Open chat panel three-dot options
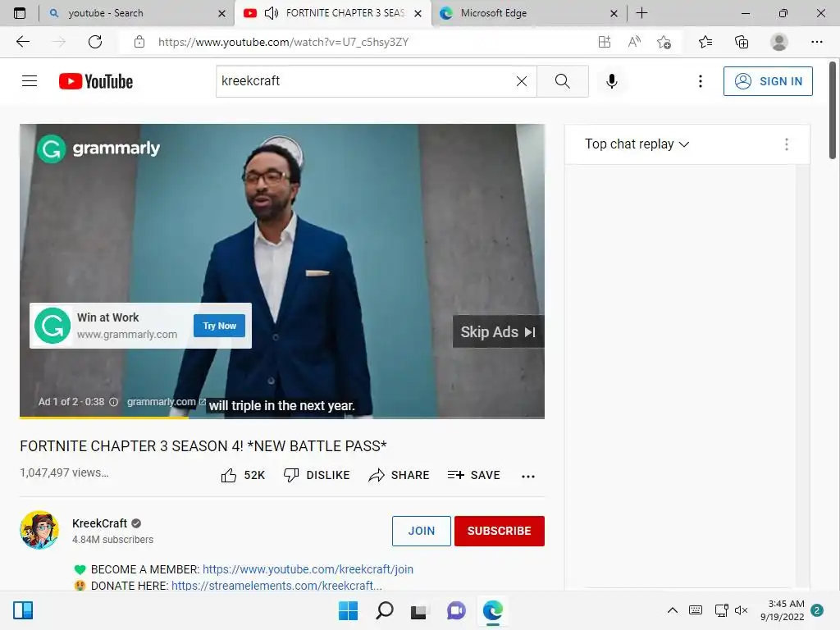 pyautogui.click(x=787, y=144)
